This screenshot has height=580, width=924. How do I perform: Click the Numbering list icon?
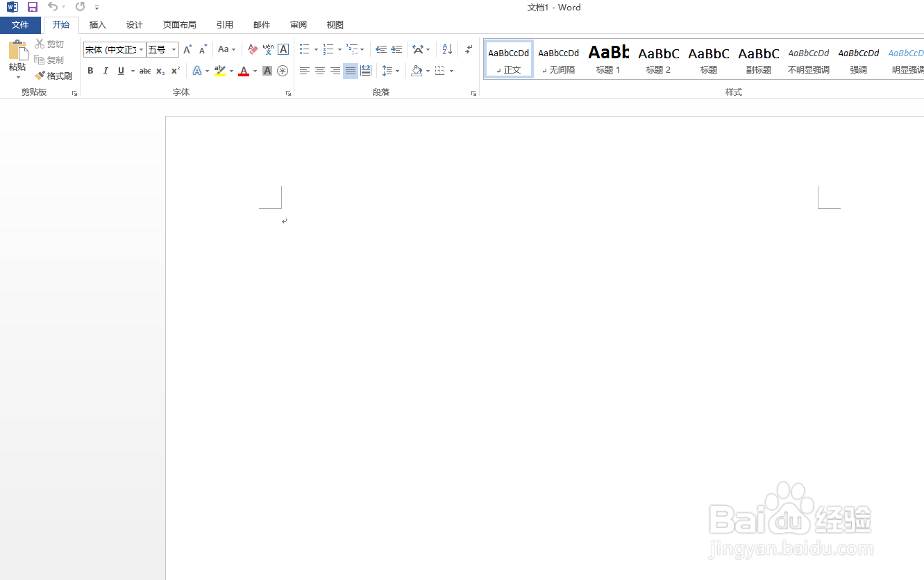click(328, 49)
